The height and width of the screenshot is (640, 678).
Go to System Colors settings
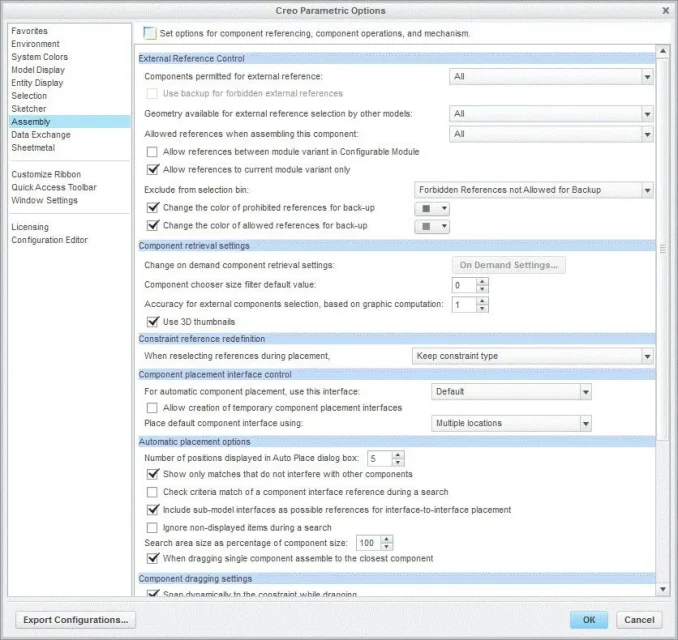click(39, 57)
